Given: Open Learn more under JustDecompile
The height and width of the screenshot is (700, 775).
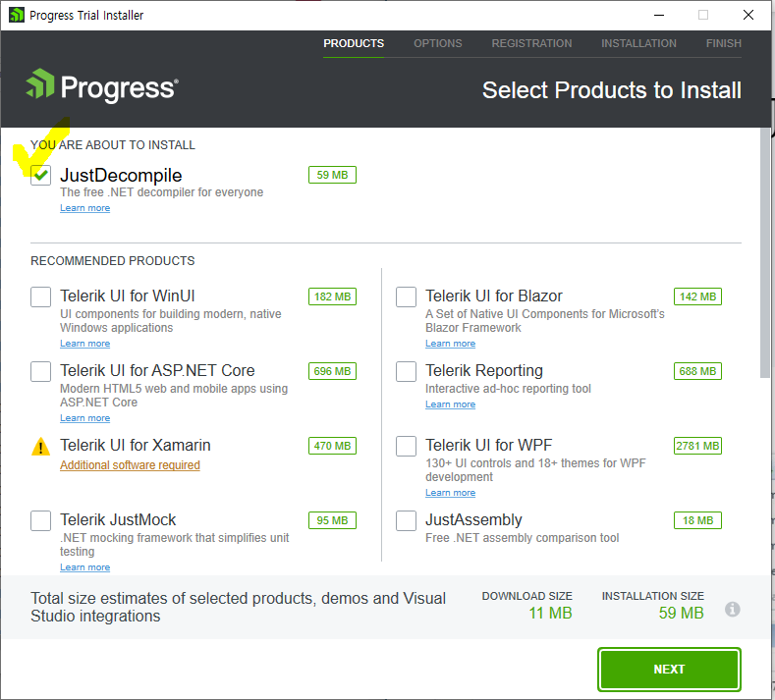Looking at the screenshot, I should coord(85,208).
